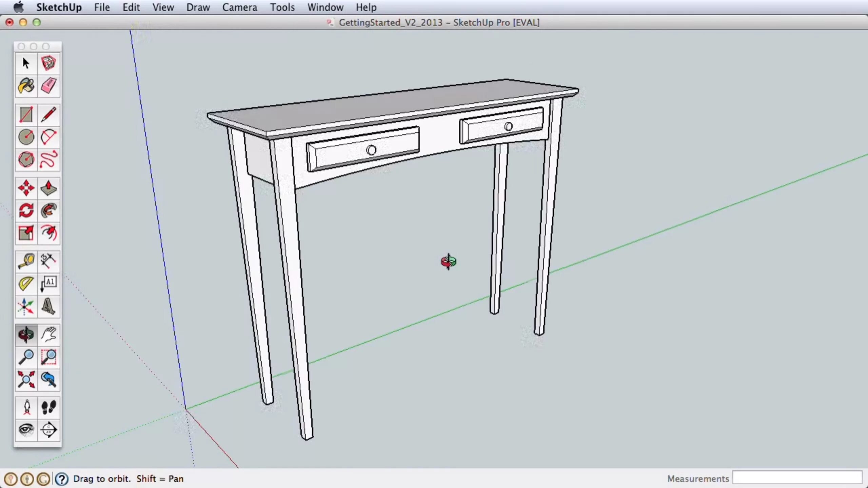Activate the Pan hand tool
This screenshot has width=868, height=488.
(x=48, y=334)
